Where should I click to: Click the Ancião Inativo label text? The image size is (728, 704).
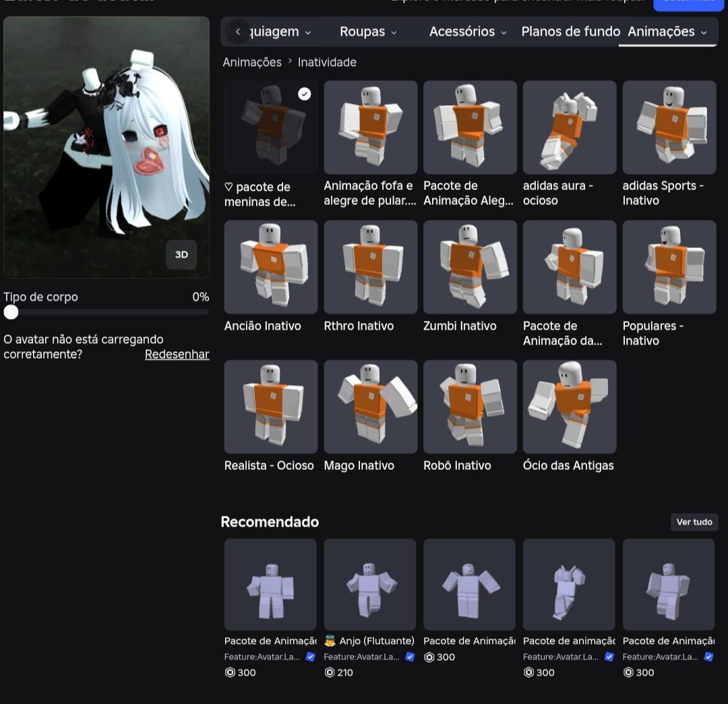[x=263, y=326]
